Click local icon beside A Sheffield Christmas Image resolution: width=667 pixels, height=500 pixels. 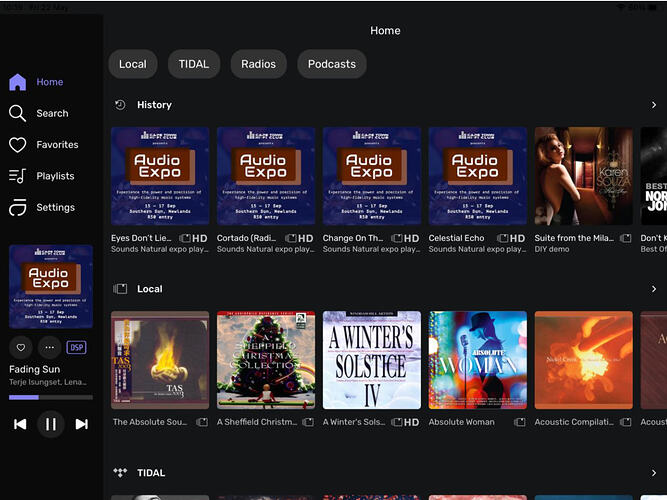pyautogui.click(x=308, y=422)
